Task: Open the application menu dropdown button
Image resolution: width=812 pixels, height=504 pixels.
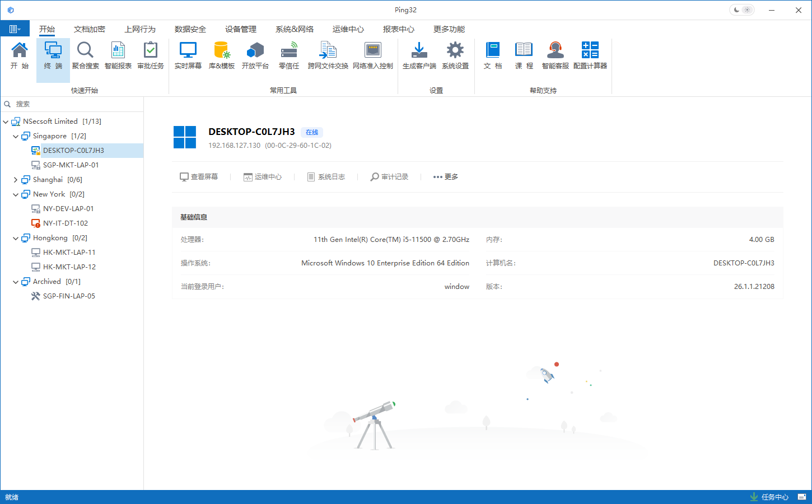Action: tap(15, 29)
